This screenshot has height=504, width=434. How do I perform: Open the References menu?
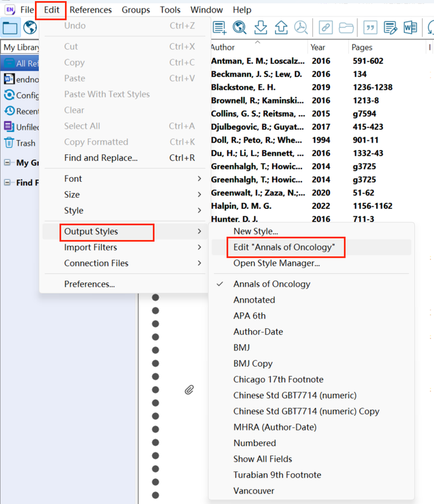point(90,10)
